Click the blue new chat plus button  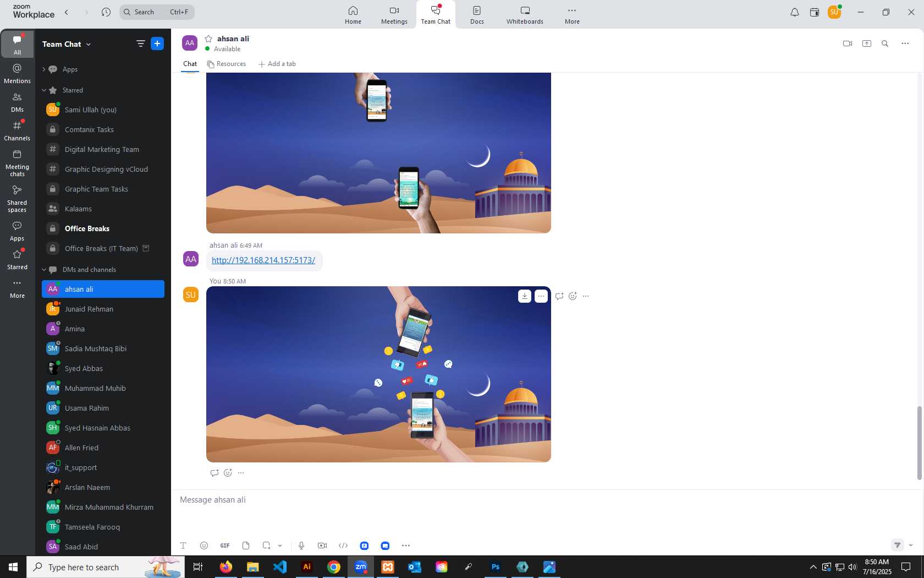tap(157, 43)
